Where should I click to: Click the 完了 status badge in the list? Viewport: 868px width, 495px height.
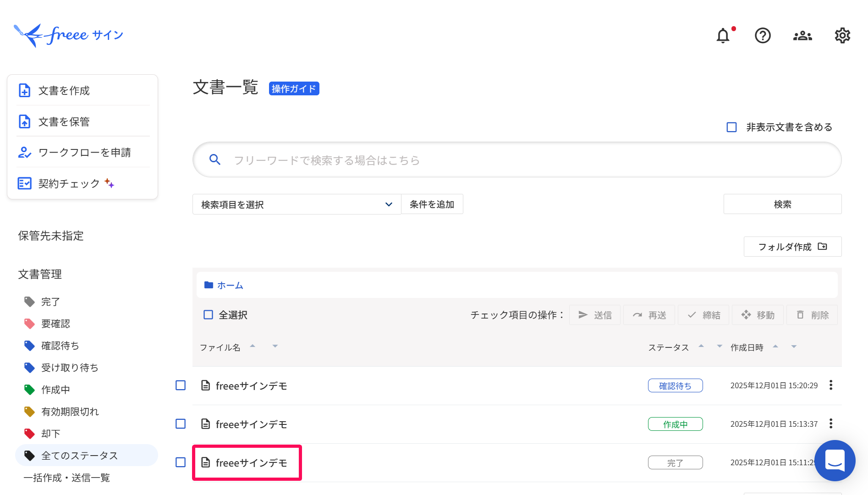click(x=675, y=463)
